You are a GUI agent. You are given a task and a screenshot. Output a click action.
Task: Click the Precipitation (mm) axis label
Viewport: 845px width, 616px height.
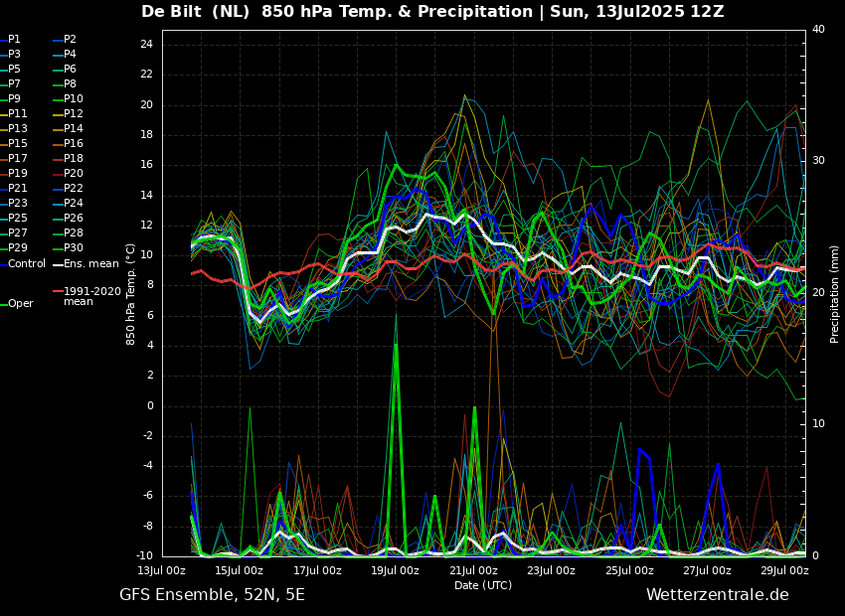tap(834, 293)
